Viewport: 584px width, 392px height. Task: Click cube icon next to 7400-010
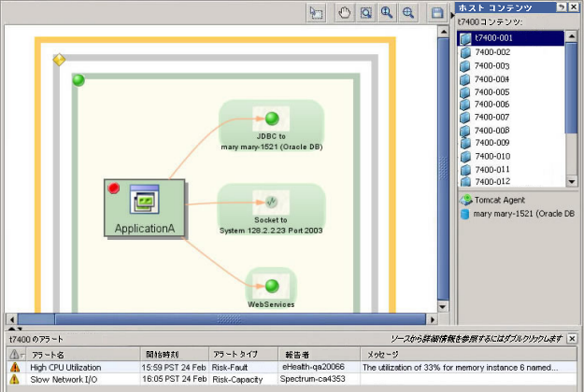pos(465,157)
